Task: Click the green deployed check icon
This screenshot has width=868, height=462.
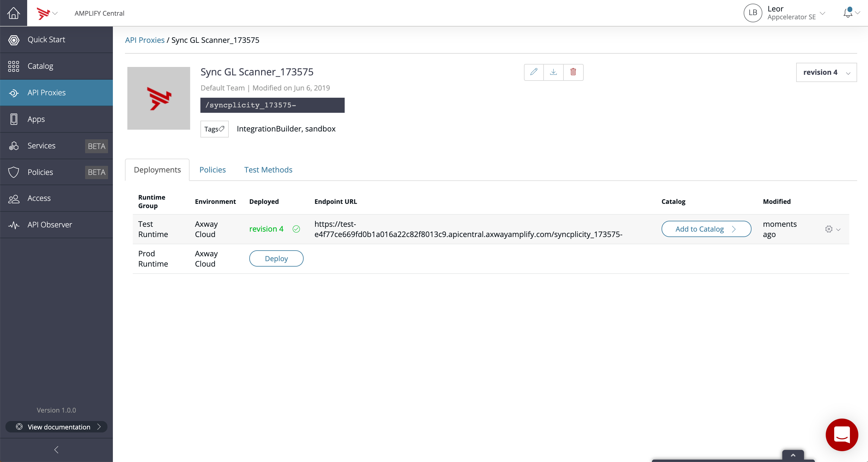Action: (296, 229)
